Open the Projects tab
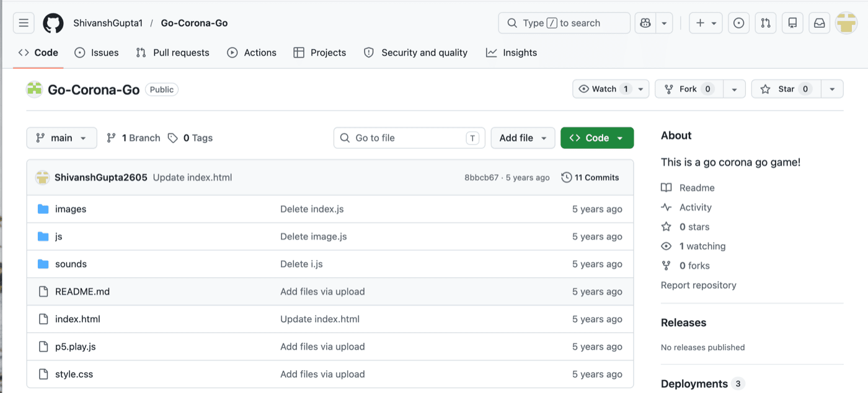 (x=320, y=53)
